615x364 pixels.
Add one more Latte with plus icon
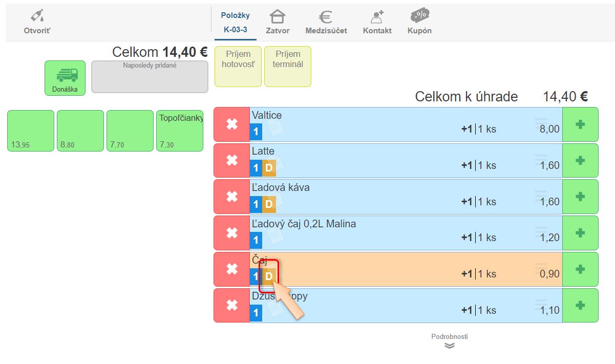pyautogui.click(x=580, y=161)
